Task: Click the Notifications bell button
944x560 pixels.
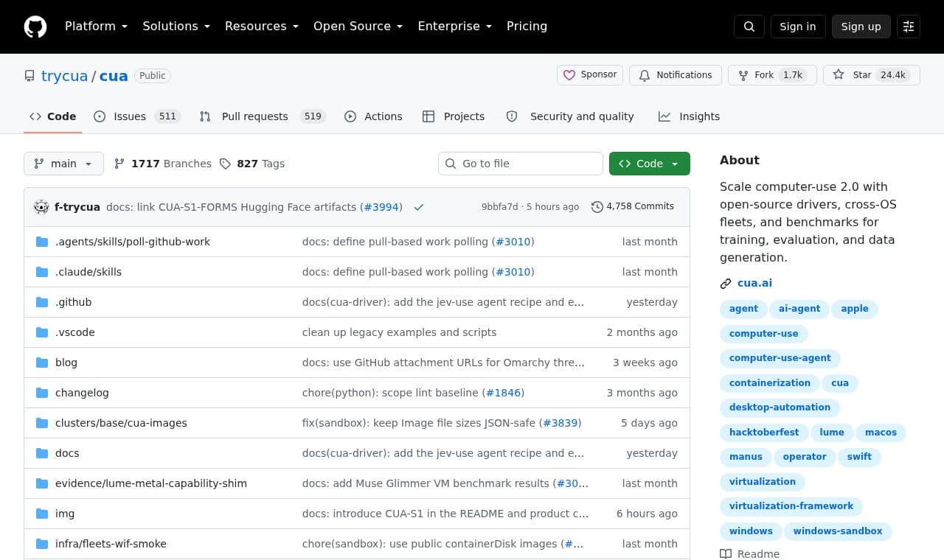Action: click(676, 75)
